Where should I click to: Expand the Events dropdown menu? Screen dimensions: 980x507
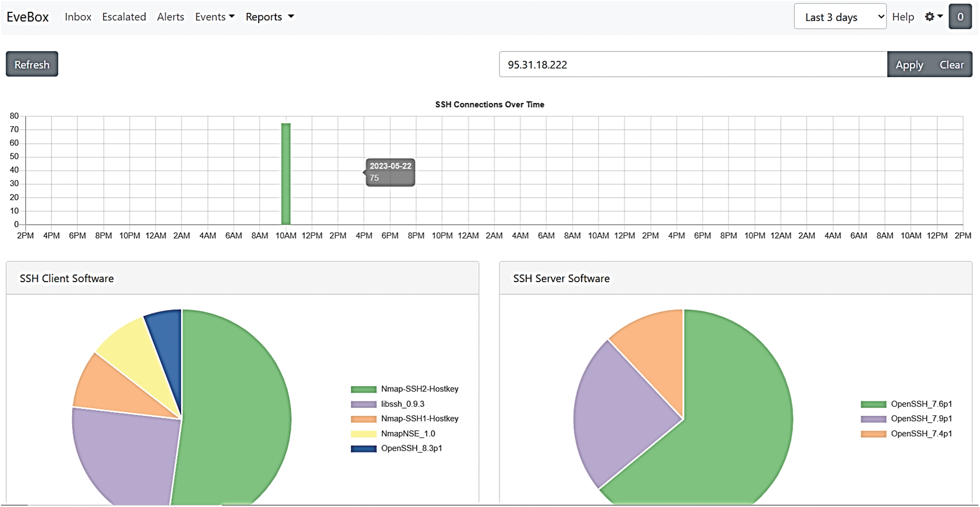[x=215, y=17]
